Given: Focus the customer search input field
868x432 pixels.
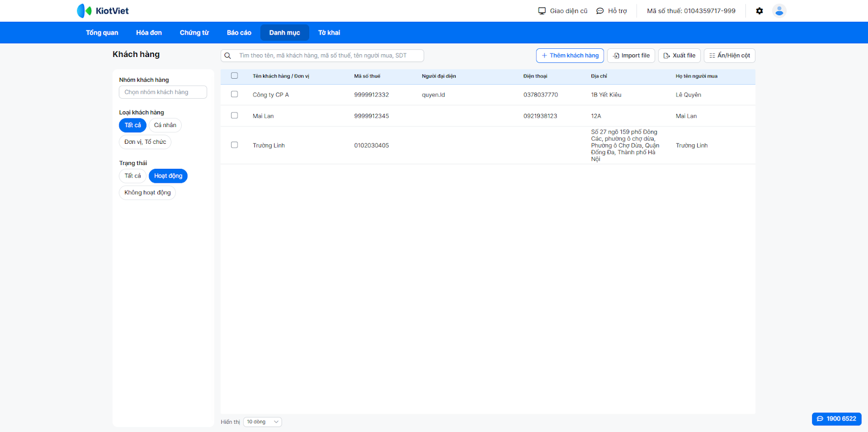Looking at the screenshot, I should (325, 56).
